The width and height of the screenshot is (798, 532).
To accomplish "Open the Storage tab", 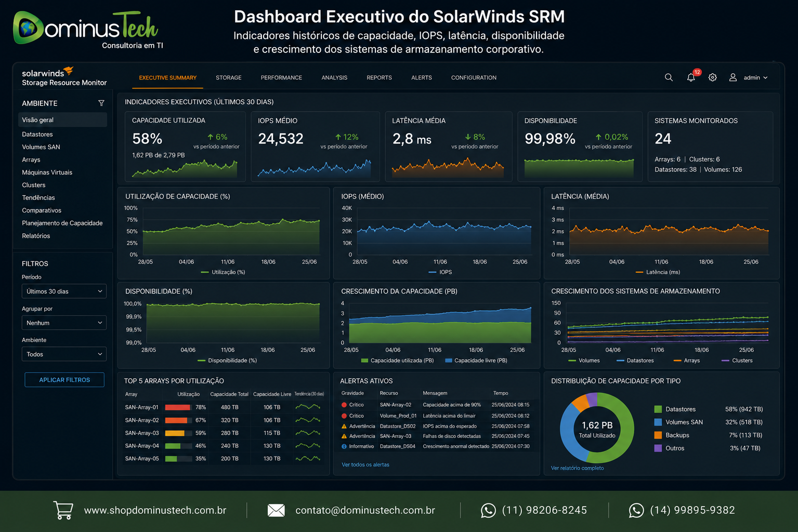I will click(x=229, y=78).
